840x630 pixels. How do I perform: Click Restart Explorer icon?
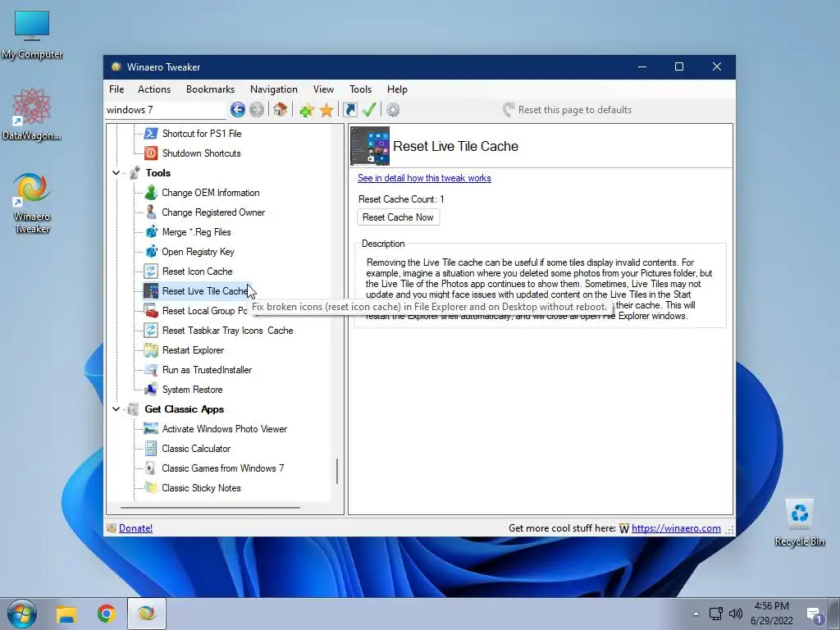151,350
